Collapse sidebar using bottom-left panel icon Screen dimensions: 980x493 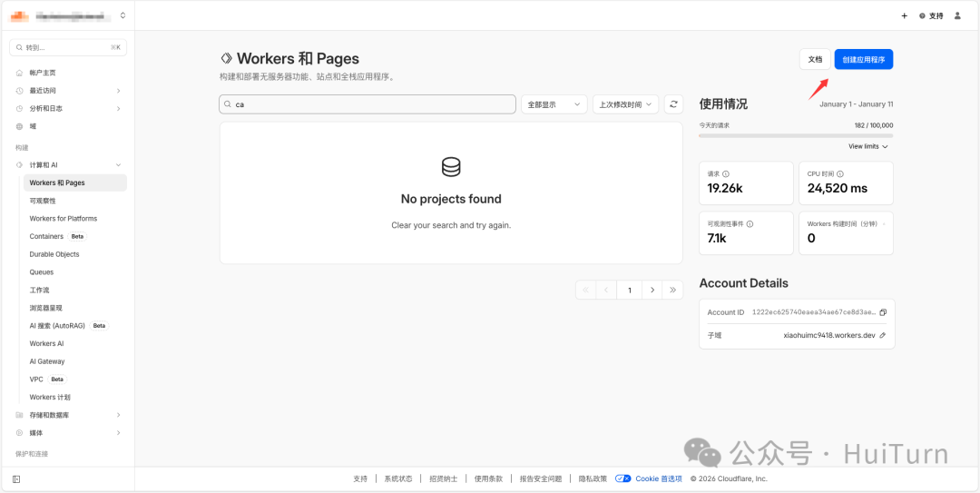[16, 479]
